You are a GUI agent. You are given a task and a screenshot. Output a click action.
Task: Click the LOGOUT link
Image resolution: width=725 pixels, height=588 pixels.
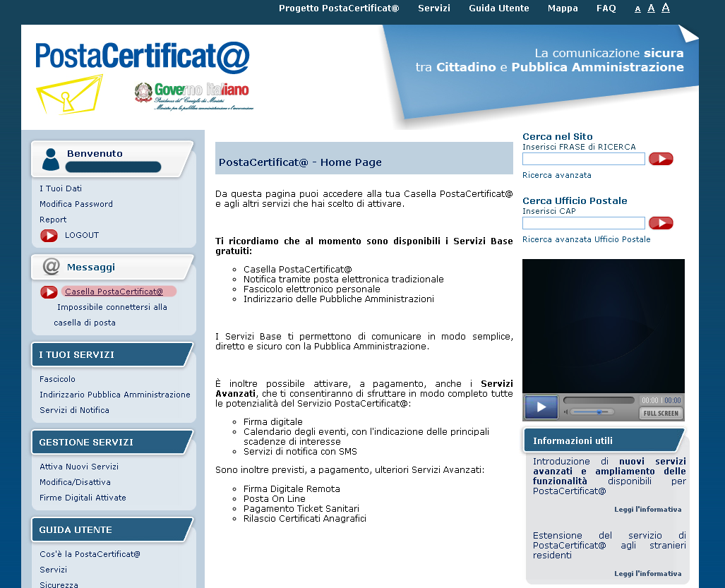(x=82, y=235)
